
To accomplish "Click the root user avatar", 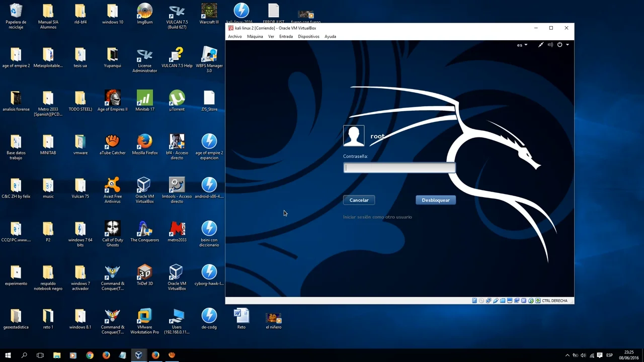I will pyautogui.click(x=354, y=136).
